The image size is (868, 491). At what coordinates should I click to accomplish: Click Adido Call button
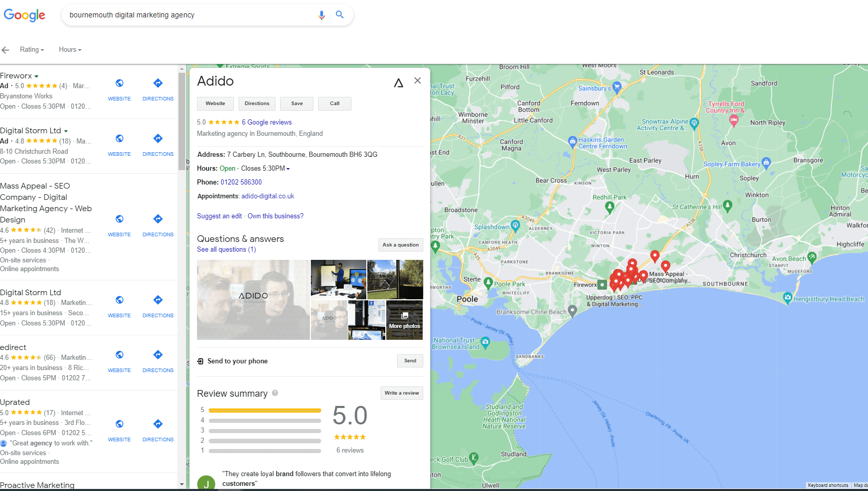pos(334,104)
